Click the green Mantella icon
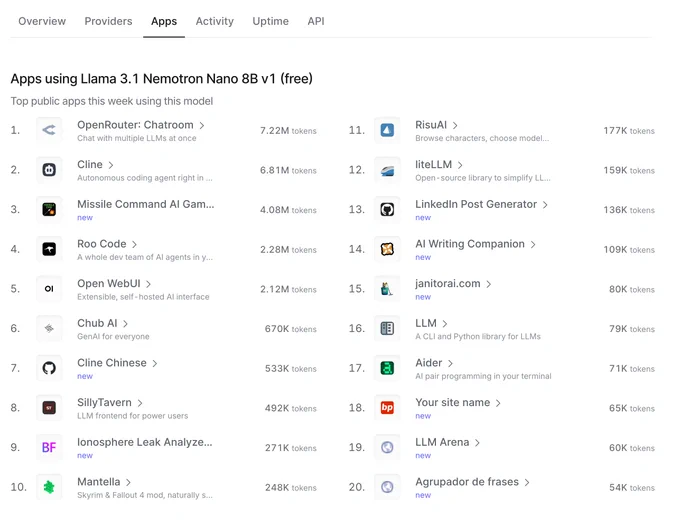Image resolution: width=680 pixels, height=524 pixels. point(49,487)
